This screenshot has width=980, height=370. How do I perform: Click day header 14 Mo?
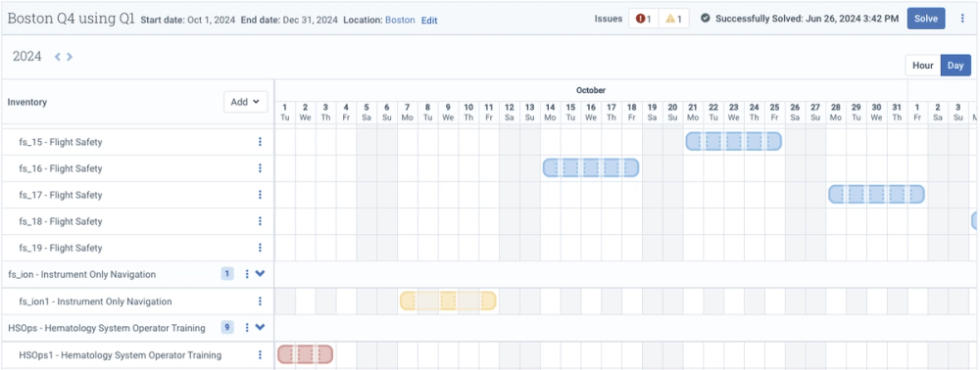550,112
